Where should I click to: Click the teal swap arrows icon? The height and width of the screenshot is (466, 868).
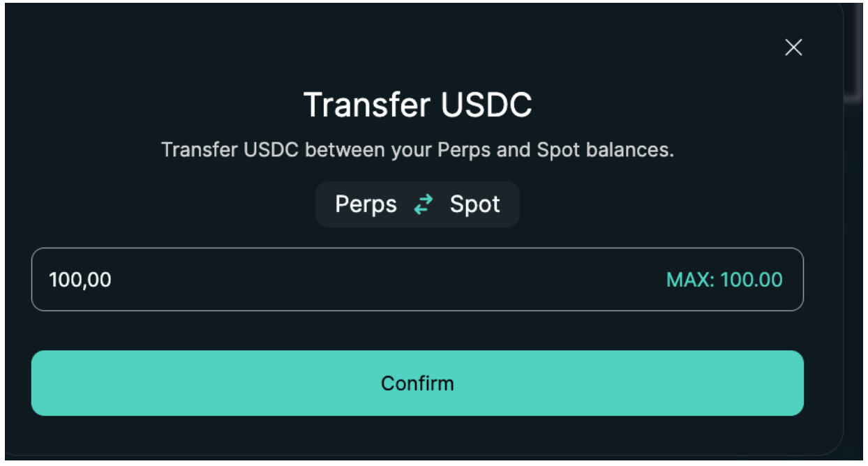point(423,204)
